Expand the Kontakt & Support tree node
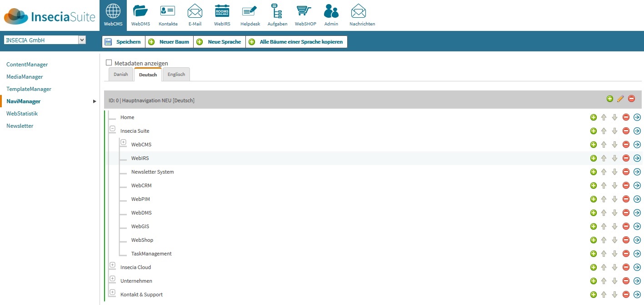Screen dimensions: 644x305 click(x=112, y=292)
